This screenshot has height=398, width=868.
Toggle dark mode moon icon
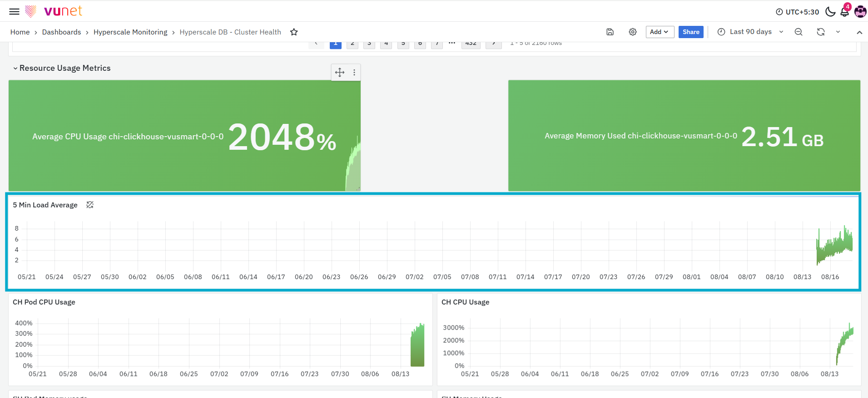click(830, 12)
